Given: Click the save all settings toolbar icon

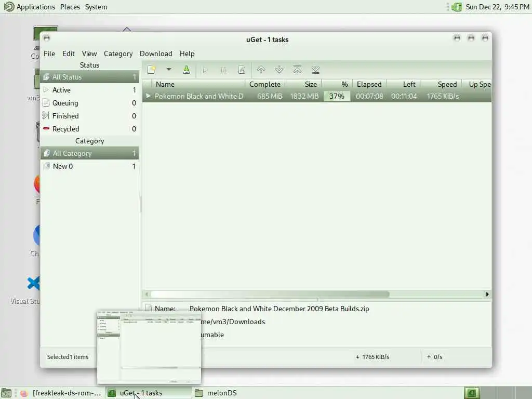Looking at the screenshot, I should tap(187, 70).
